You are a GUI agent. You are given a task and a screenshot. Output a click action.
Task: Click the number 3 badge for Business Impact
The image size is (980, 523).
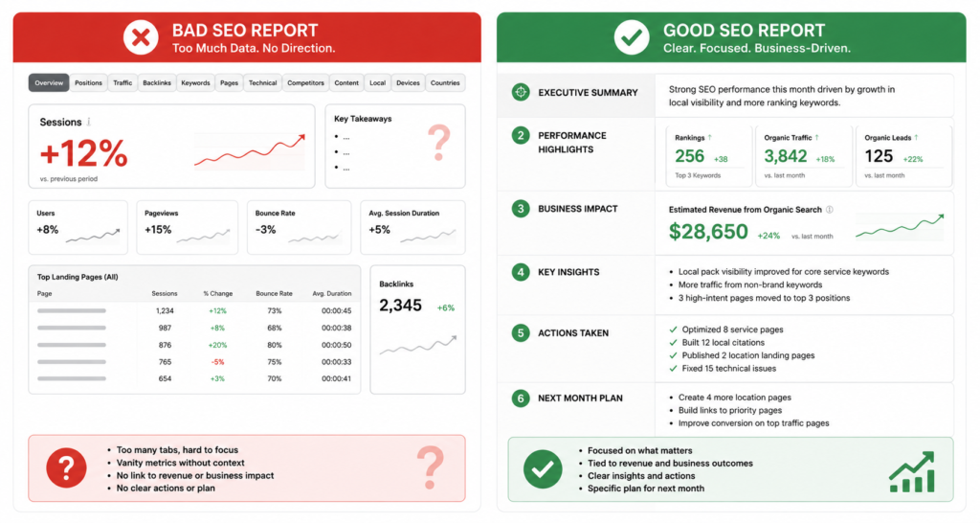tap(520, 208)
